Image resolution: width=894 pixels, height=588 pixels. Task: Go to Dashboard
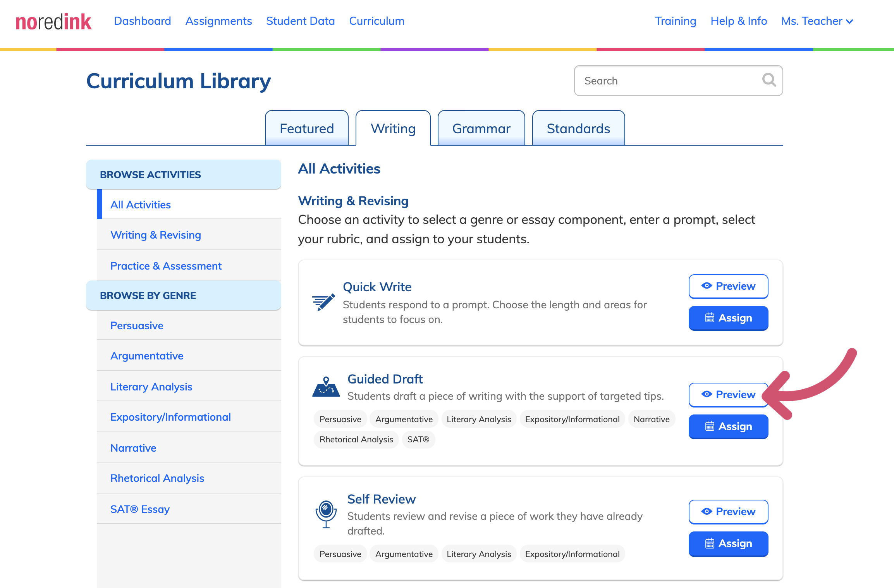[143, 21]
